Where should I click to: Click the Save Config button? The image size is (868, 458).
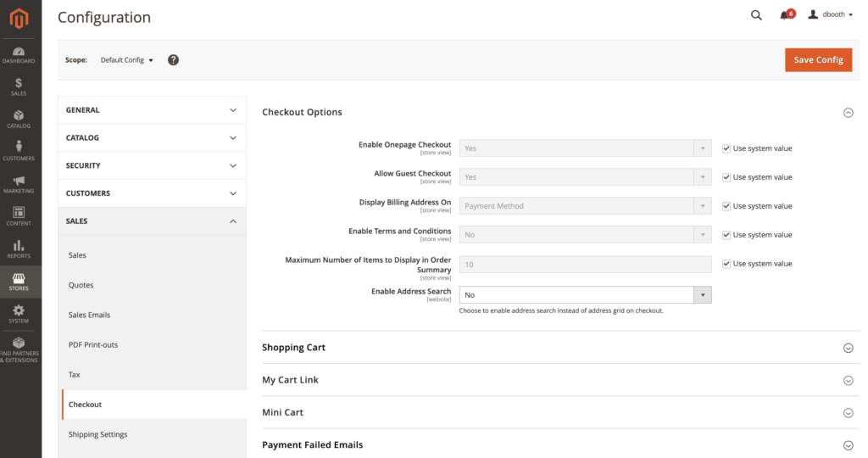[818, 60]
